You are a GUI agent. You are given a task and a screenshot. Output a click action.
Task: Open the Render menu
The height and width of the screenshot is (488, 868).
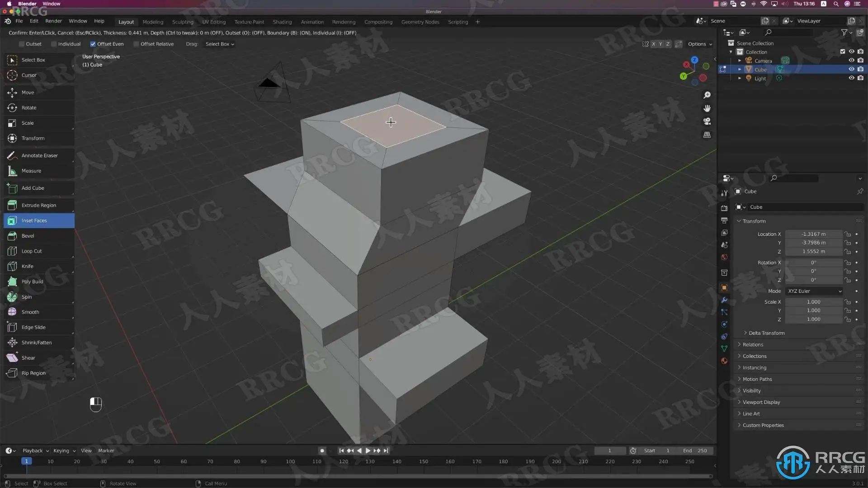coord(53,21)
